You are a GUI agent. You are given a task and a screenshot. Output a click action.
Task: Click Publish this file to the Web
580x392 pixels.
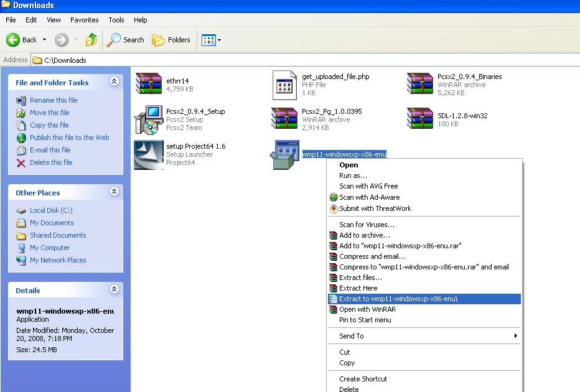pyautogui.click(x=70, y=138)
